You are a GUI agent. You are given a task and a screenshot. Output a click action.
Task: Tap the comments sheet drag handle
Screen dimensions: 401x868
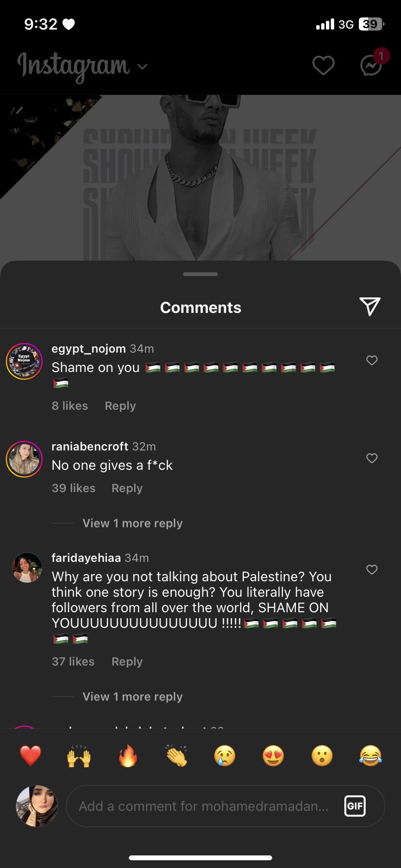200,274
